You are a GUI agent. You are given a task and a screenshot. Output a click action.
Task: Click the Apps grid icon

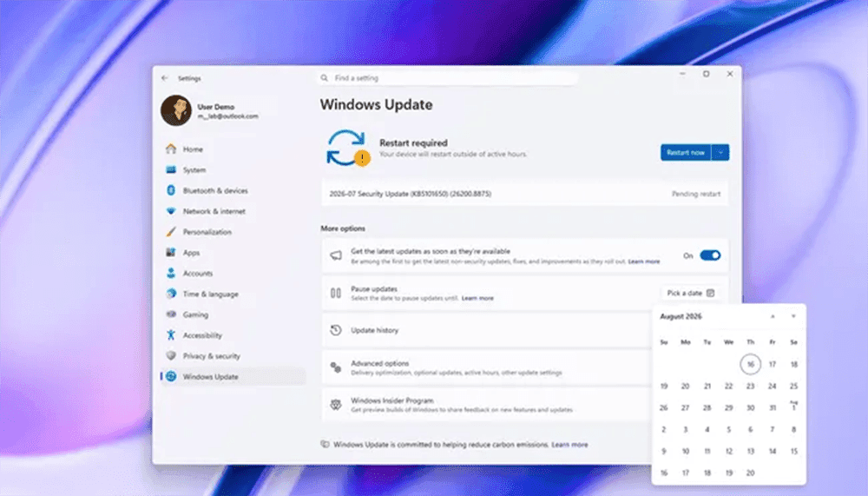click(171, 252)
